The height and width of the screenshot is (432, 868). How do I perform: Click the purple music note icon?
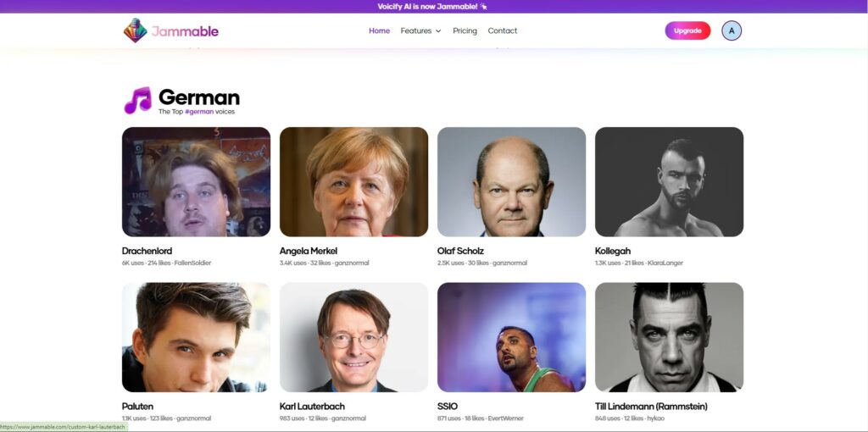pos(137,100)
